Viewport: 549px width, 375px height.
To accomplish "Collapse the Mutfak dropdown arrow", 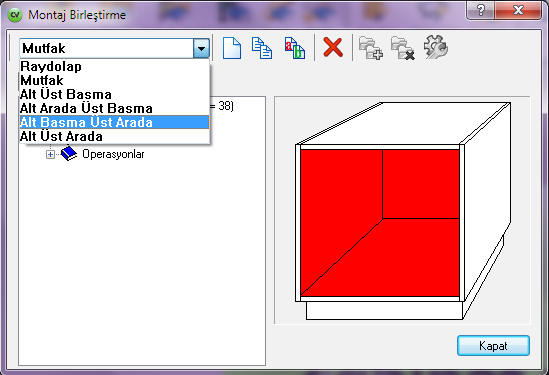I will pyautogui.click(x=201, y=48).
